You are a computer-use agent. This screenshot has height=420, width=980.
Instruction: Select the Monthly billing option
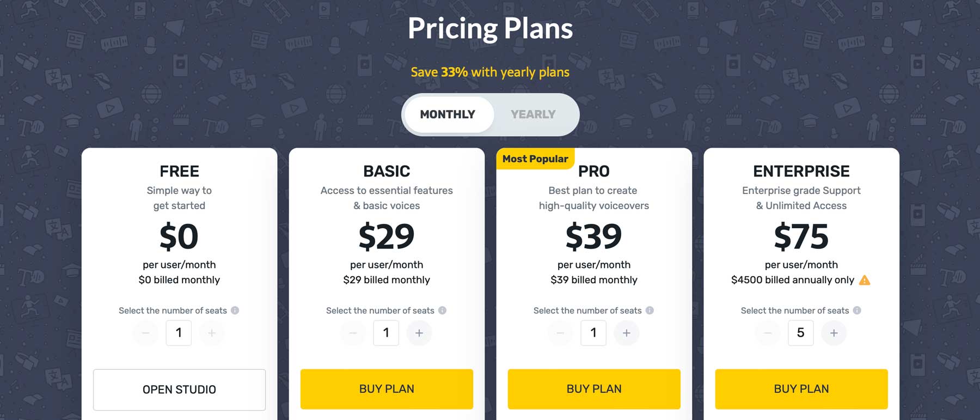(x=448, y=114)
